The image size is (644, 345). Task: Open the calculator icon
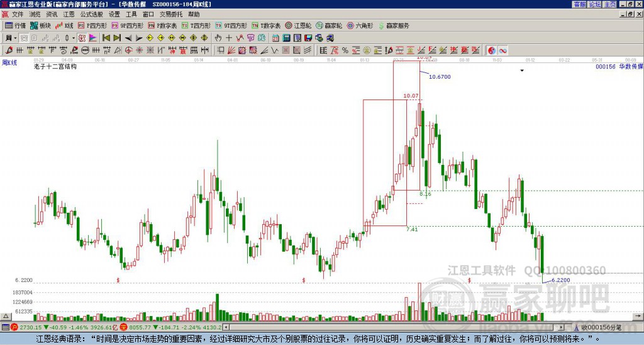tap(287, 38)
